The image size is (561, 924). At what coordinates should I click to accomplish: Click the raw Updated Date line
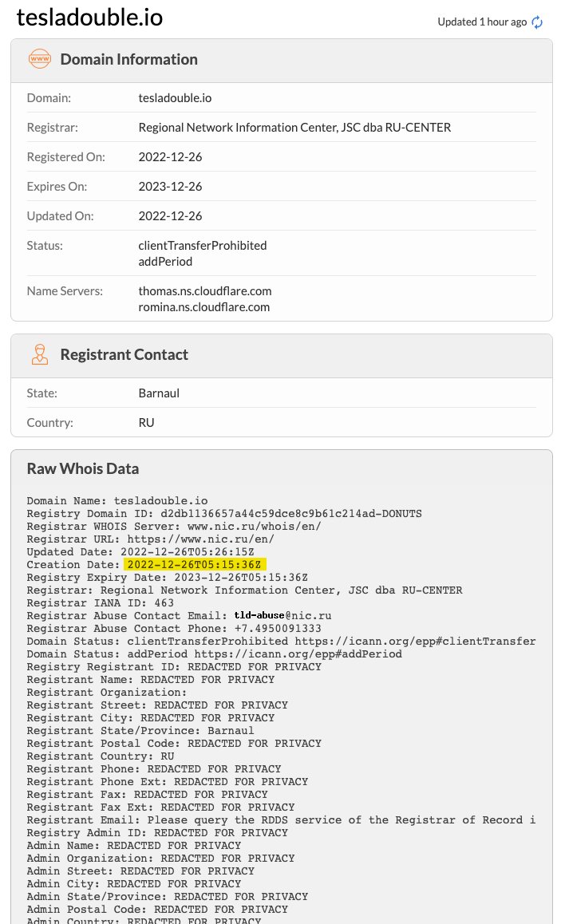[x=140, y=551]
